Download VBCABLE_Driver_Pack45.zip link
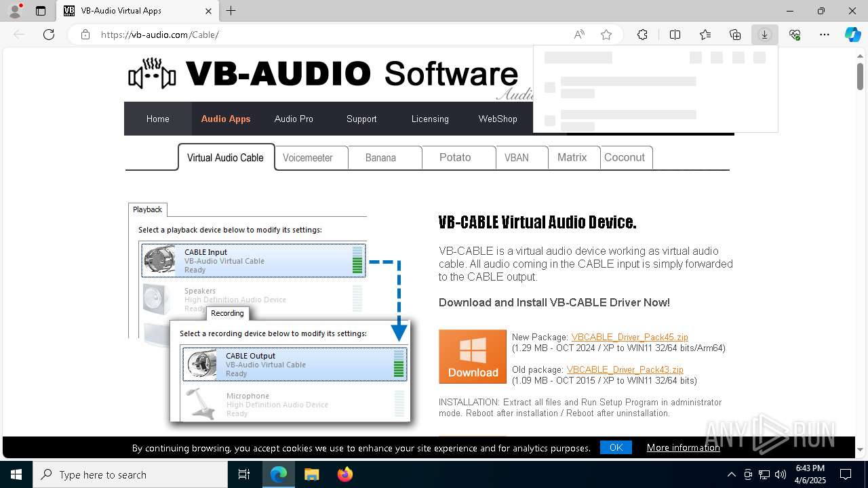 click(629, 337)
